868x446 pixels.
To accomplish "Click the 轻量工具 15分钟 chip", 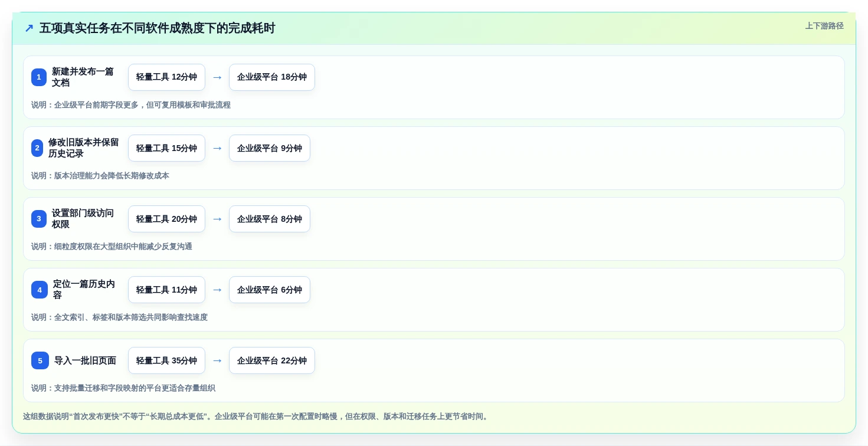I will [x=166, y=148].
